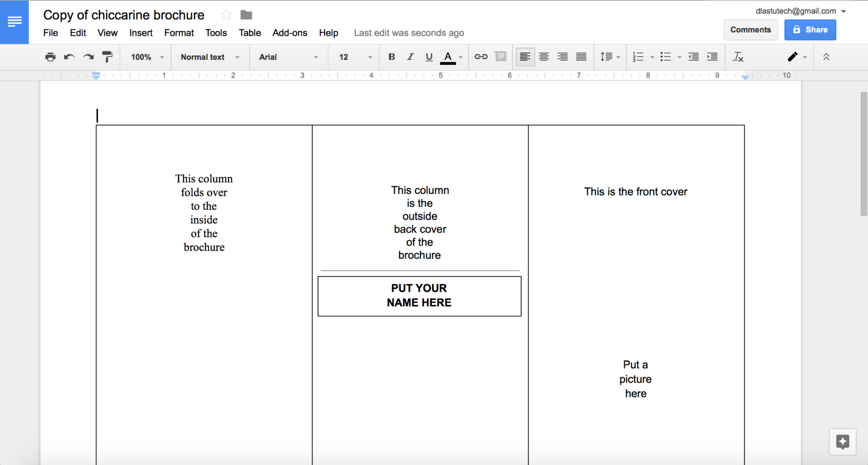Screen dimensions: 868x465
Task: Open the Insert menu
Action: tap(141, 33)
